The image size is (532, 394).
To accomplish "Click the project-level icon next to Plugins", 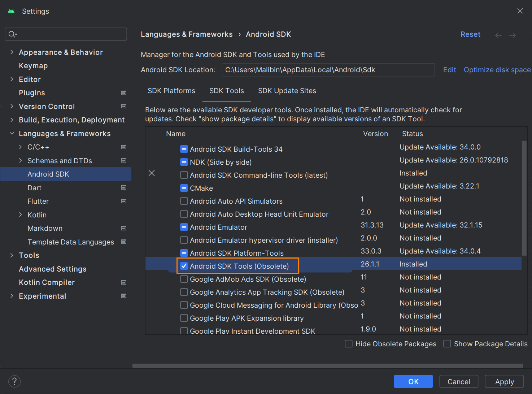I will tap(124, 93).
